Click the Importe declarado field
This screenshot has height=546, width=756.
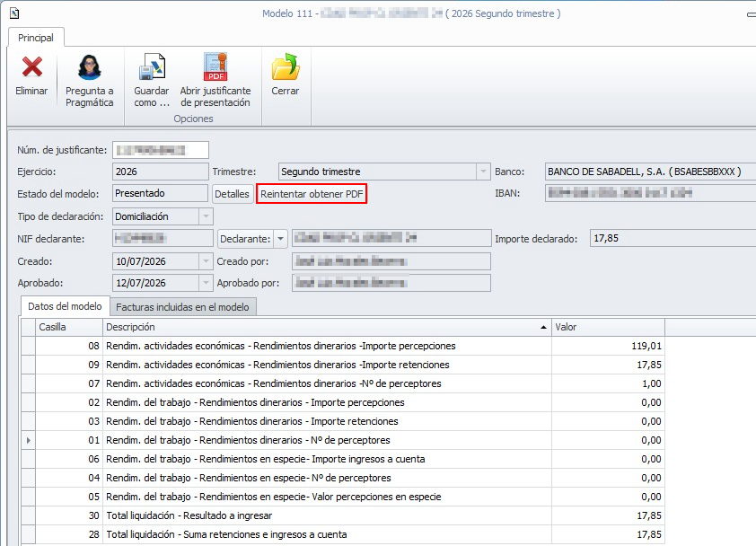[673, 238]
